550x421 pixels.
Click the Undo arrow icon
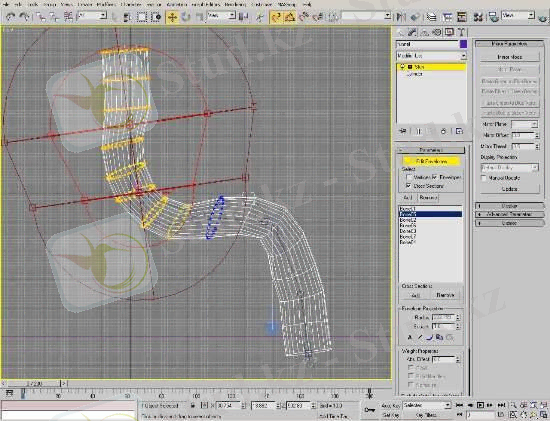click(11, 16)
